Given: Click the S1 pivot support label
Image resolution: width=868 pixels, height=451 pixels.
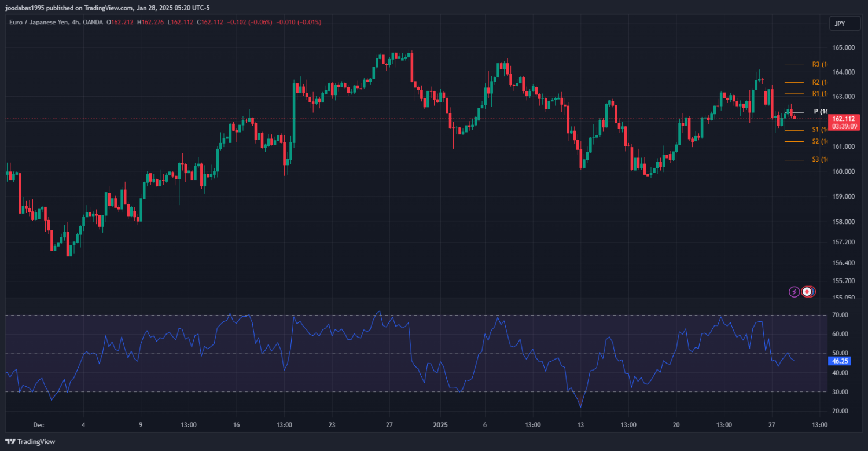Looking at the screenshot, I should click(819, 130).
